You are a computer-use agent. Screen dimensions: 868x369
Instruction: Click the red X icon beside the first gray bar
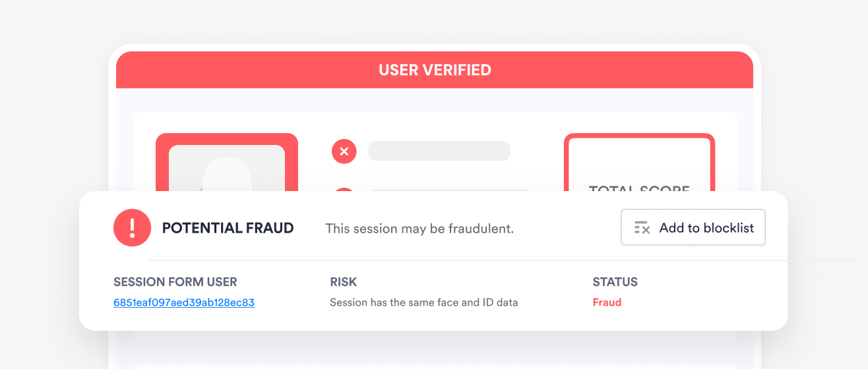(x=344, y=152)
